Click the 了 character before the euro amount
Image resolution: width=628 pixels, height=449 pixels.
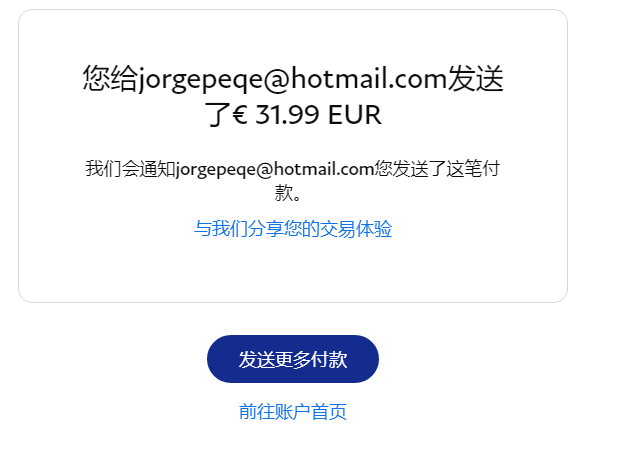[218, 115]
